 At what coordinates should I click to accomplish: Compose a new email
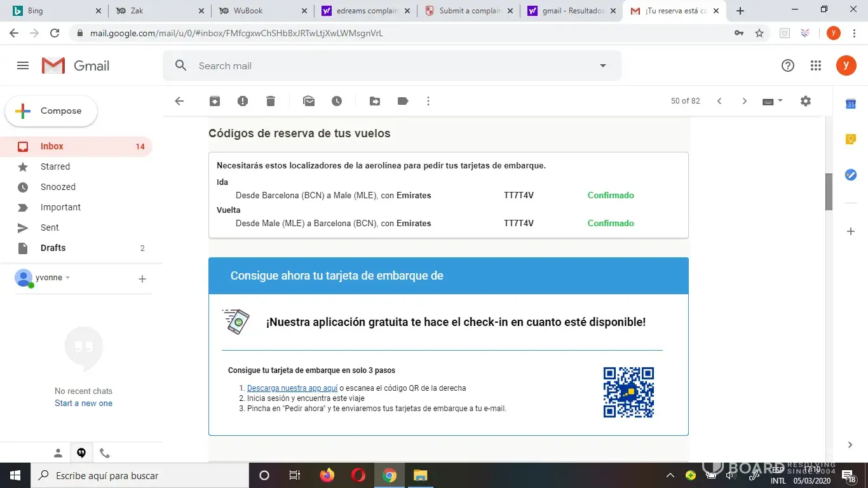pos(51,111)
